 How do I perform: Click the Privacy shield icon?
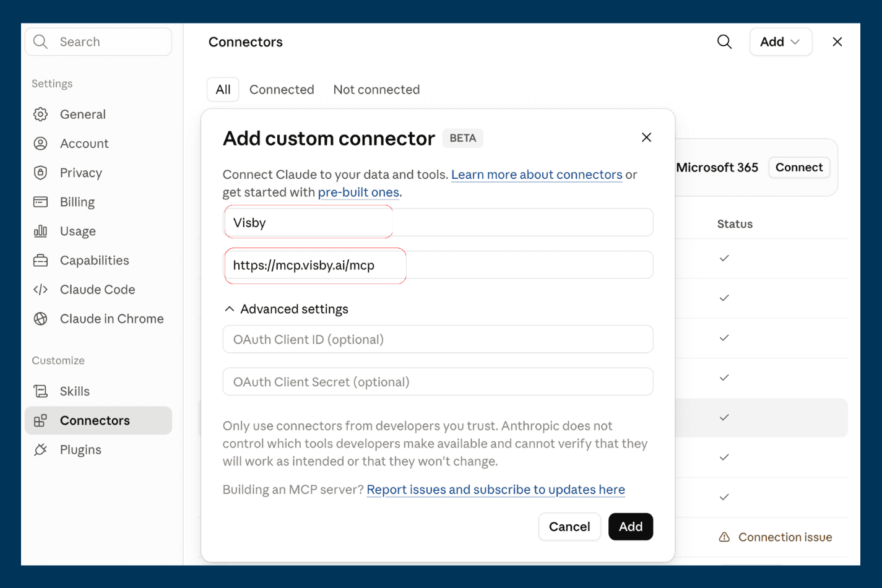[x=40, y=173]
